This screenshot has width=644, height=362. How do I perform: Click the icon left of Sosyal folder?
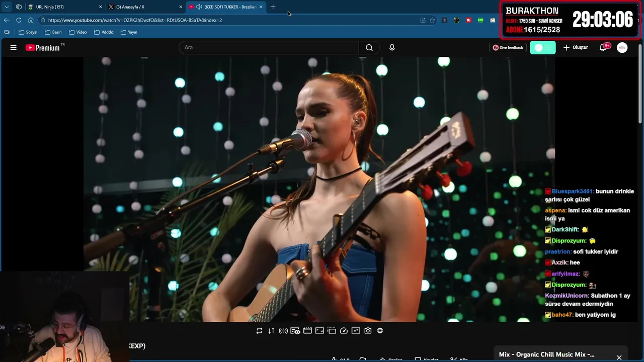pos(7,32)
